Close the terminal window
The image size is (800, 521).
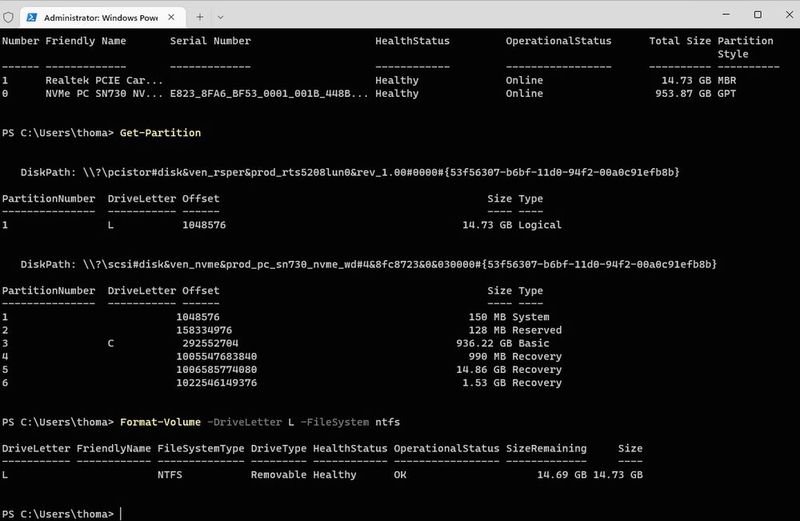coord(789,14)
